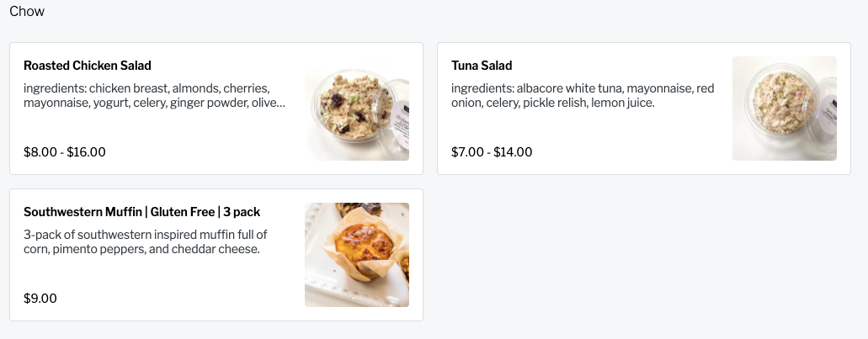Screen dimensions: 868x339
Task: Click the Chow category heading
Action: click(x=27, y=12)
